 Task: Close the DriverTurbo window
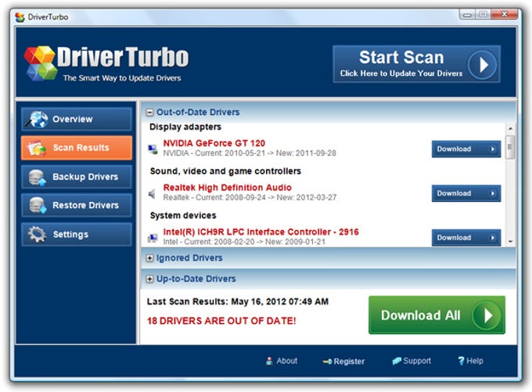tap(504, 14)
